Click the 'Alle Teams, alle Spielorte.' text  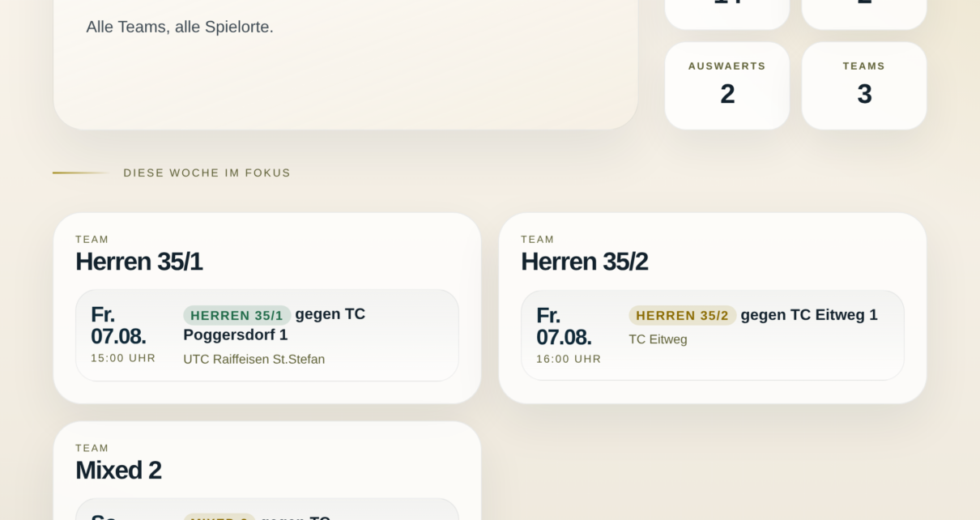click(180, 27)
